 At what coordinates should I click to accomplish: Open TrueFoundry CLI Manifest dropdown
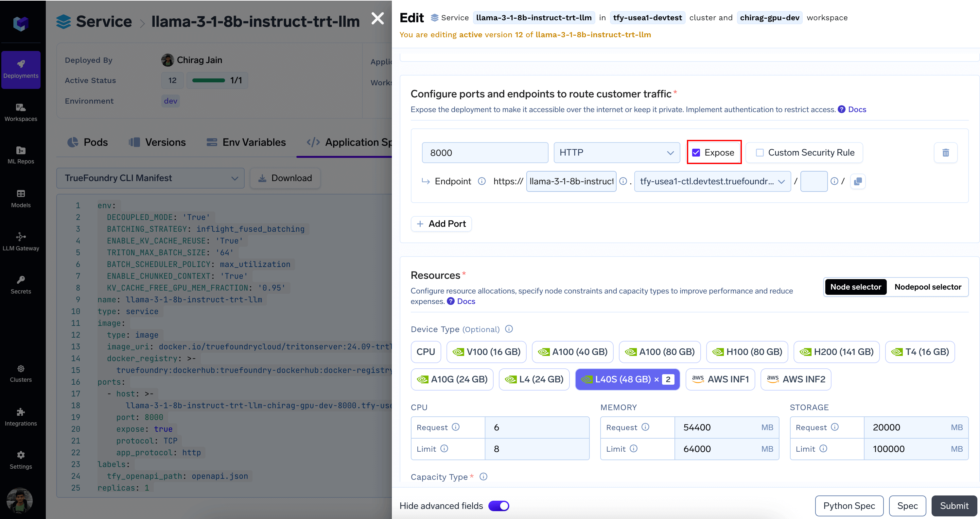coord(150,178)
